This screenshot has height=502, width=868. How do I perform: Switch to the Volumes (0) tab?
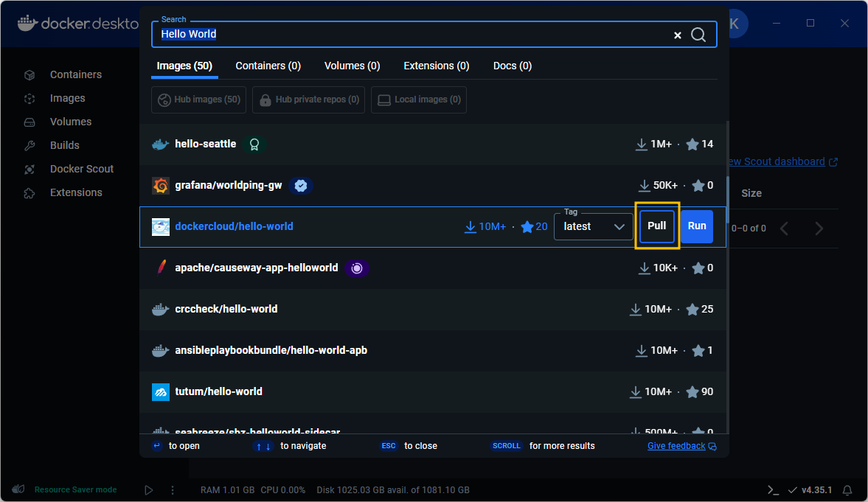pyautogui.click(x=352, y=66)
